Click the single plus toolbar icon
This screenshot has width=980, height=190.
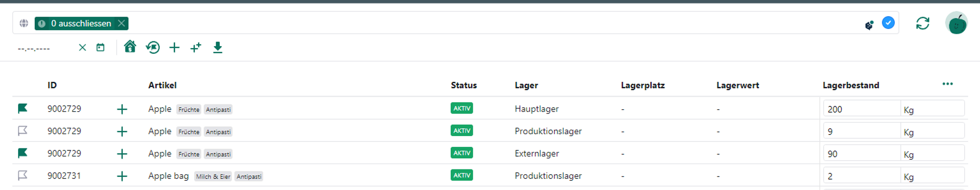(174, 47)
